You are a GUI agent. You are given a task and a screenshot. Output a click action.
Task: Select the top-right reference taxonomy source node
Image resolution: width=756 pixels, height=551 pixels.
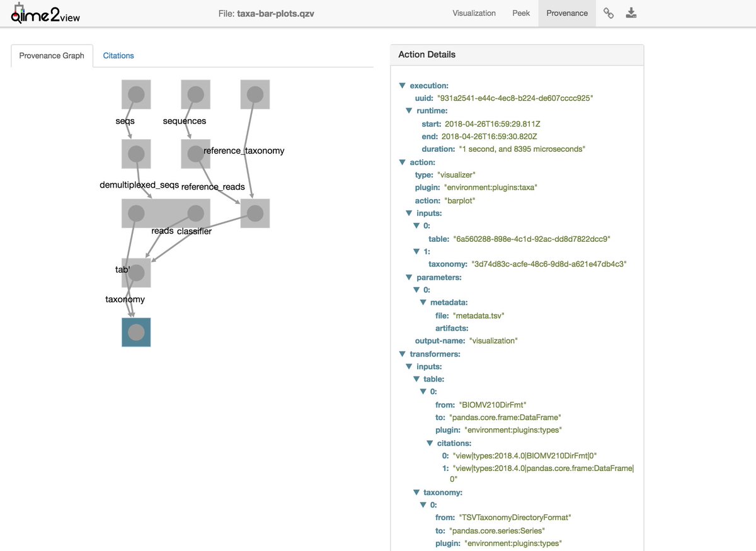[255, 94]
